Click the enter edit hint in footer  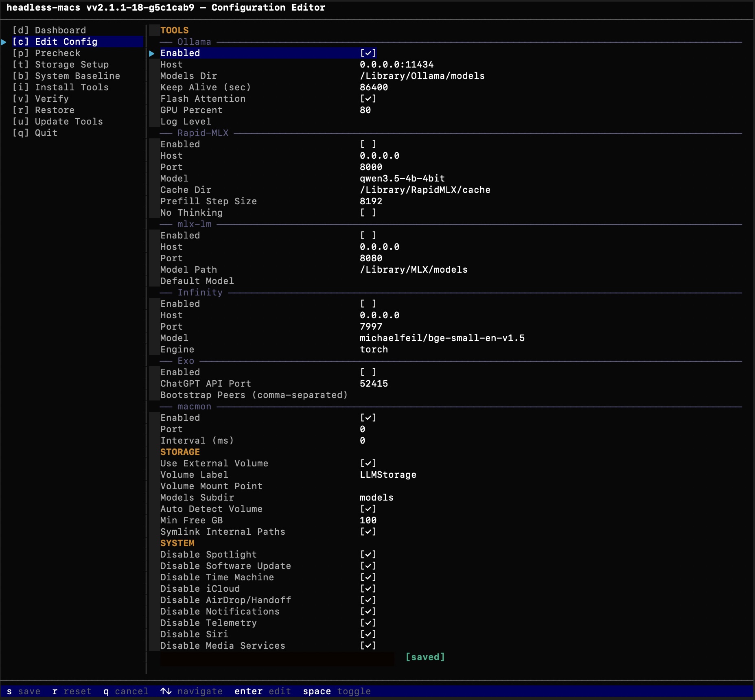coord(263,691)
